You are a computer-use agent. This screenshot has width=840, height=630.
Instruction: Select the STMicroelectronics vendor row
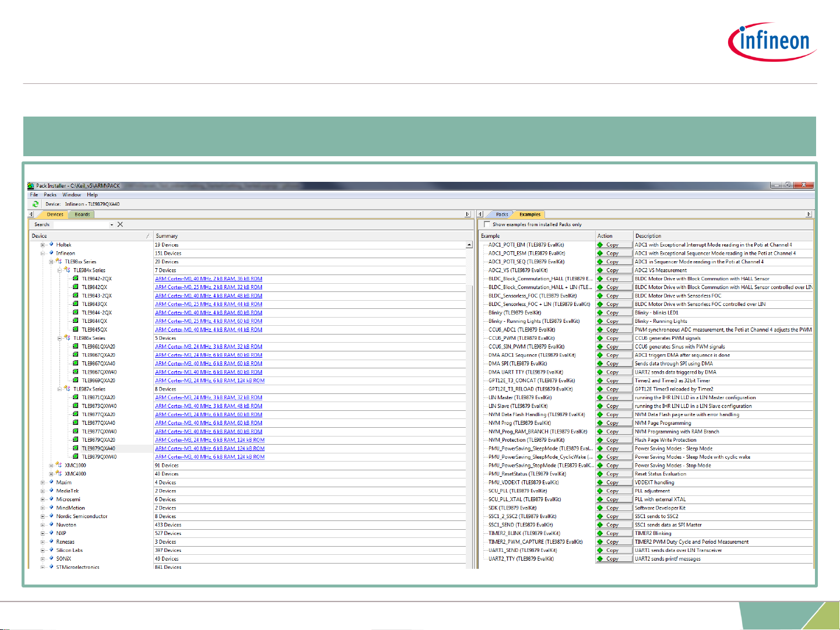click(x=78, y=566)
